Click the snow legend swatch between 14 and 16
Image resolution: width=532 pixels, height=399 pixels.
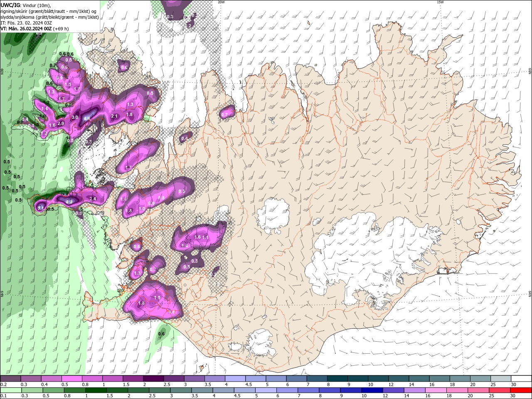click(x=419, y=379)
